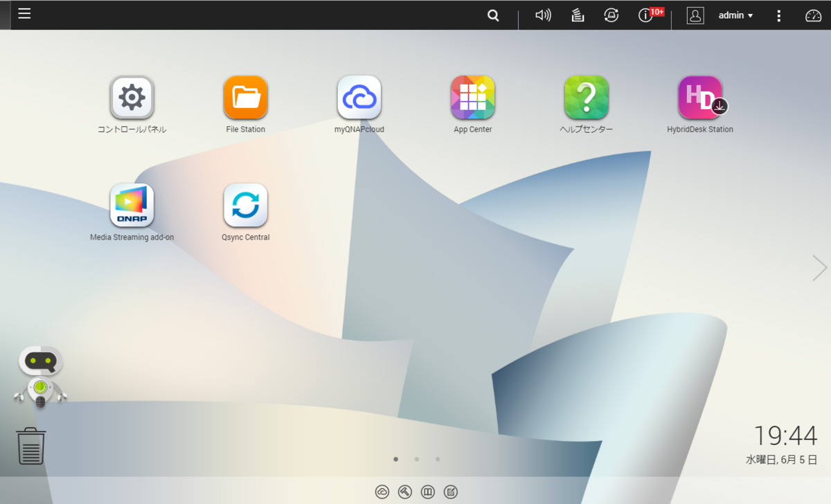831x504 pixels.
Task: Open the search magnifier in the top bar
Action: tap(492, 15)
